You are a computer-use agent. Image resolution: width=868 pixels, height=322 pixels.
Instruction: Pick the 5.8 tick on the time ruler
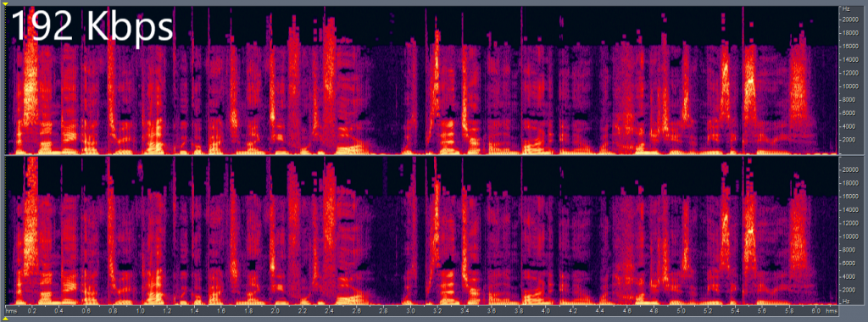click(x=790, y=311)
